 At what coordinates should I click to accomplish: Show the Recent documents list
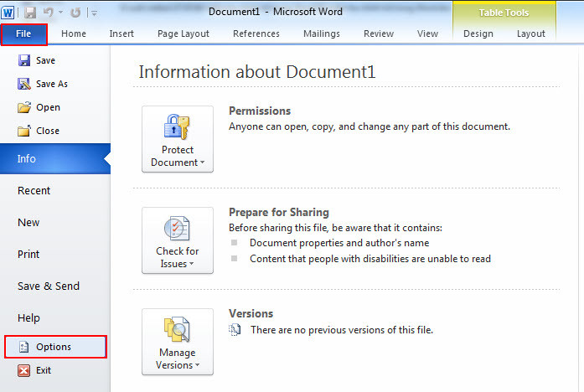coord(34,191)
